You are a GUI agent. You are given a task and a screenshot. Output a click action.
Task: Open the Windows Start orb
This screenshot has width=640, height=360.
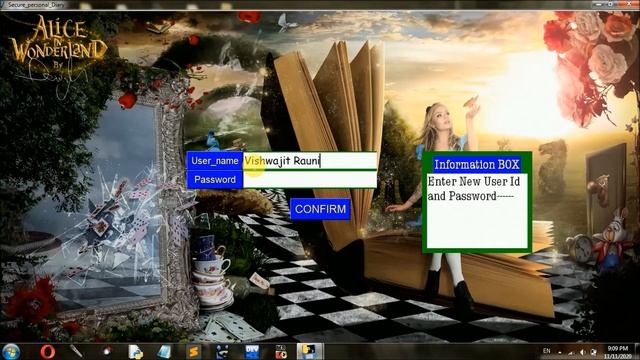point(11,351)
